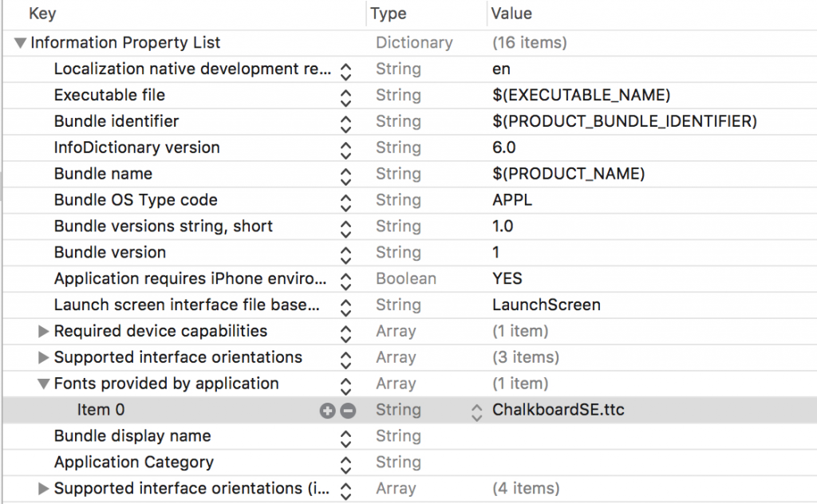
Task: Select the ChalkboardSE.ttc value field
Action: (558, 411)
